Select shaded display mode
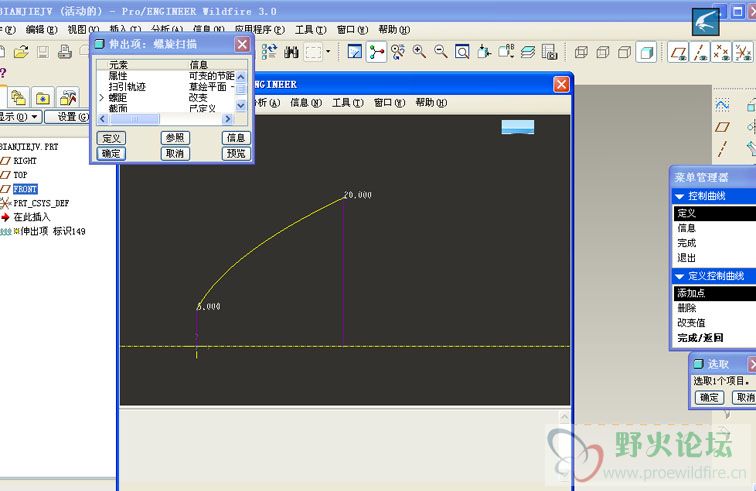 646,52
